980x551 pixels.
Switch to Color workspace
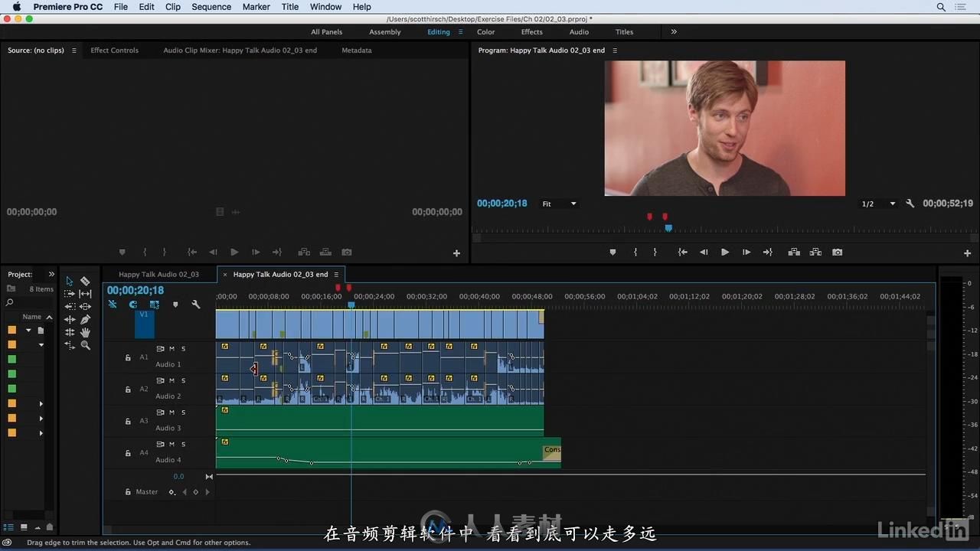pos(486,32)
